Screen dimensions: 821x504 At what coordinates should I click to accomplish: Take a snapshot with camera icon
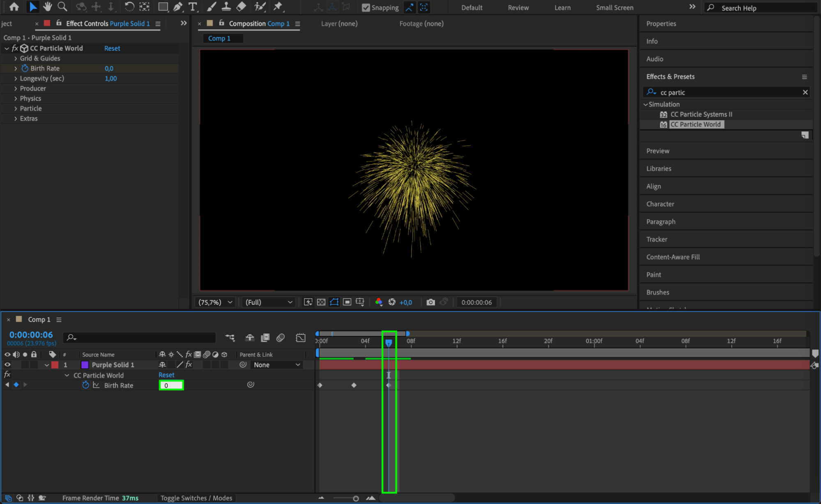coord(430,302)
